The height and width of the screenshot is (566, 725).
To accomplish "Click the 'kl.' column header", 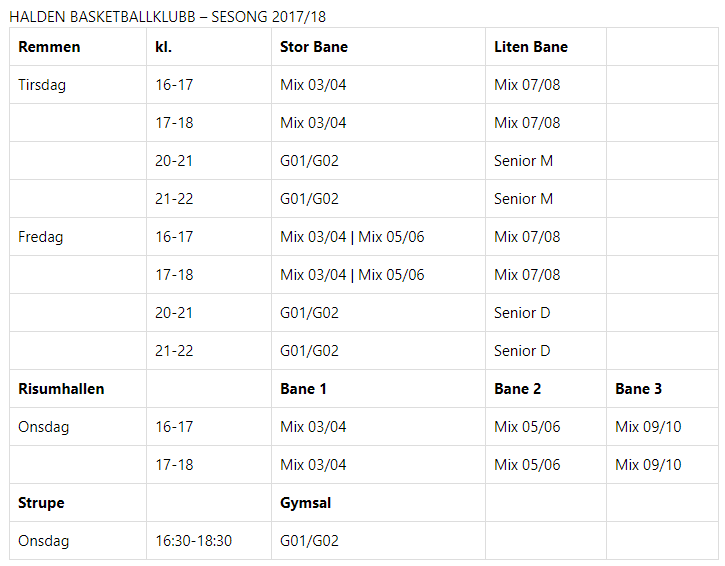I will pos(164,47).
